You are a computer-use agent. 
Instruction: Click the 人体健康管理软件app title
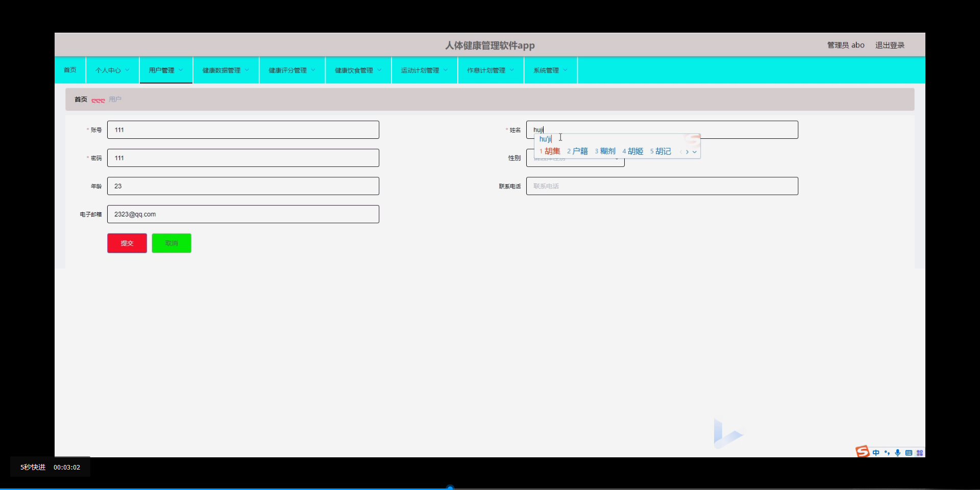click(490, 45)
